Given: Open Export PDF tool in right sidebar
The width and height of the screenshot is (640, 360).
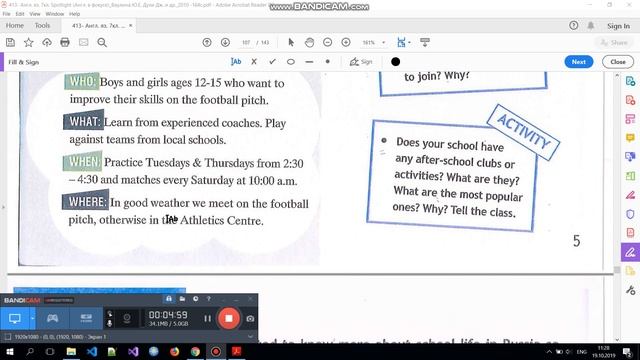Looking at the screenshot, I should coord(630,81).
